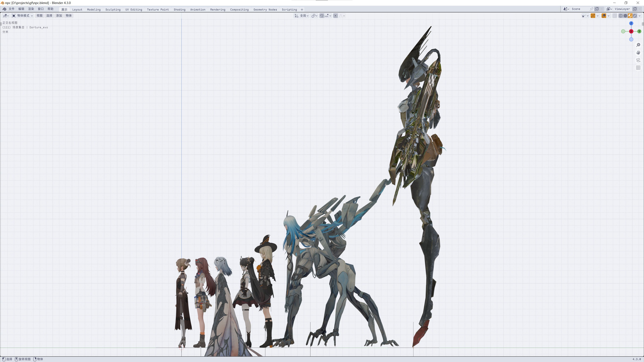Click the zoom view magnifier icon
This screenshot has height=362, width=644.
tap(638, 45)
